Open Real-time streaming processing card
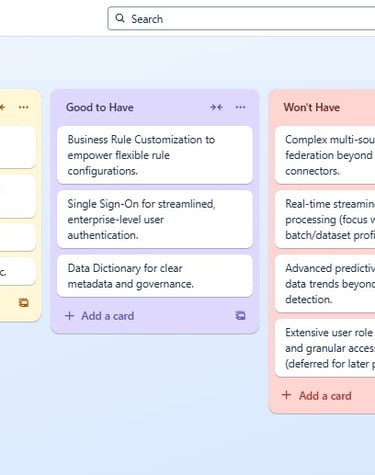This screenshot has width=375, height=475. tap(325, 219)
